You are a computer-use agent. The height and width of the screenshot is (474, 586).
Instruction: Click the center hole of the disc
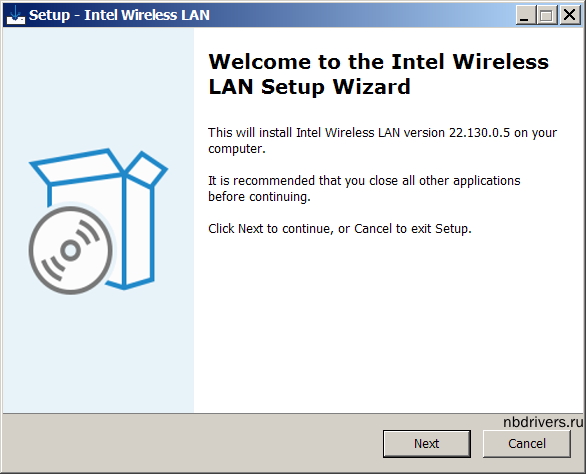pos(70,250)
